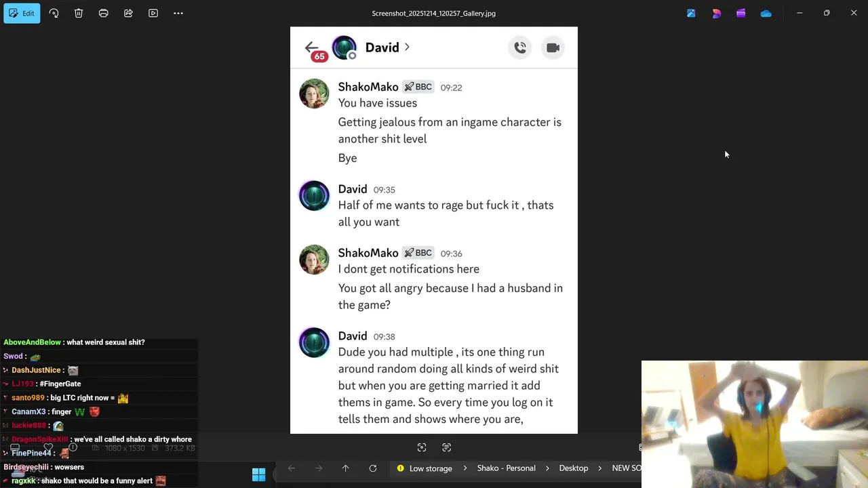Refresh the File Explorer folder view
Screen dimensions: 868x488
pos(373,468)
